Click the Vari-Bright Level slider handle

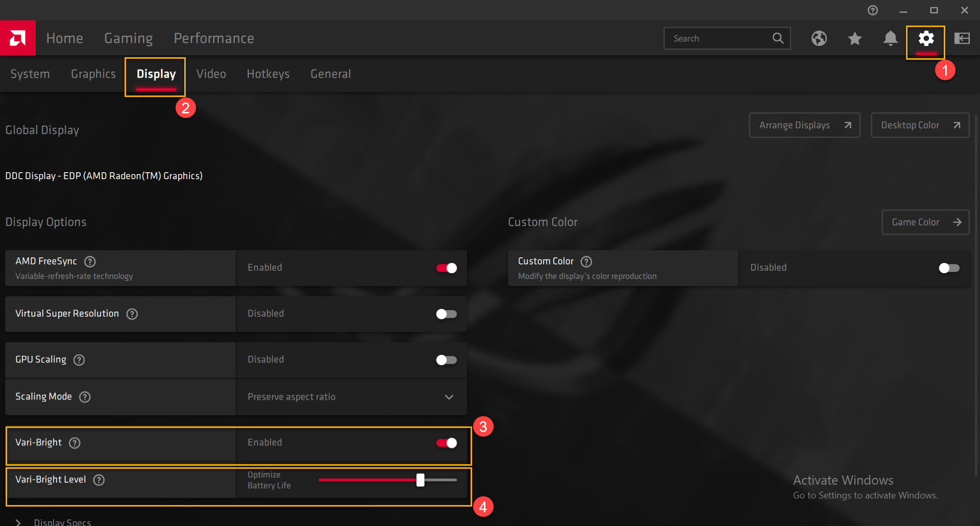click(420, 480)
